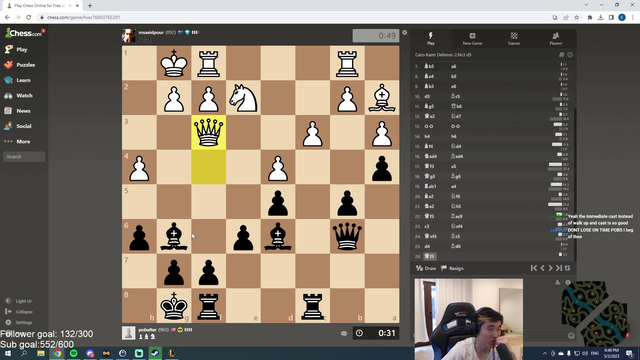Select the Players tab
Screen dimensions: 640x360
coord(556,38)
